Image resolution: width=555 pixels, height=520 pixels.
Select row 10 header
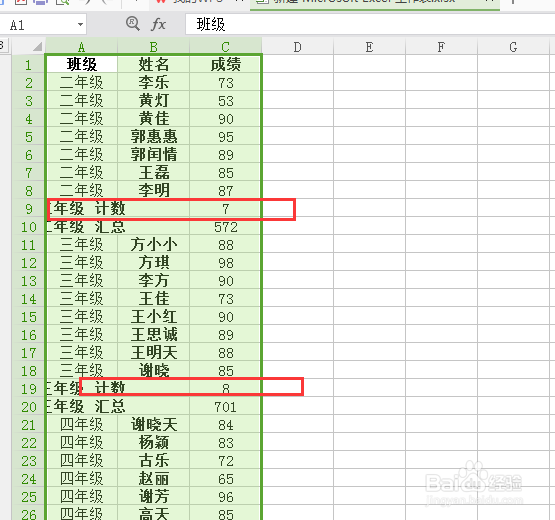pos(28,227)
